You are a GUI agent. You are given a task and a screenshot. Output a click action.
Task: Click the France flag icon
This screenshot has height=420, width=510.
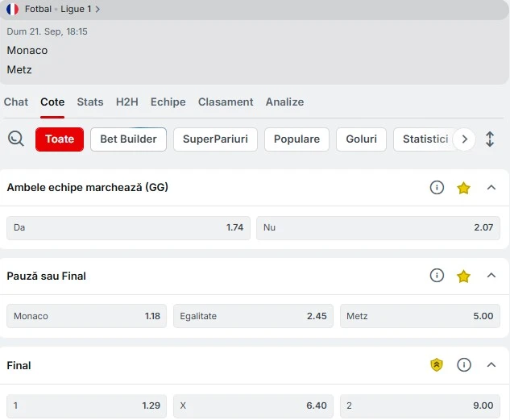click(12, 9)
